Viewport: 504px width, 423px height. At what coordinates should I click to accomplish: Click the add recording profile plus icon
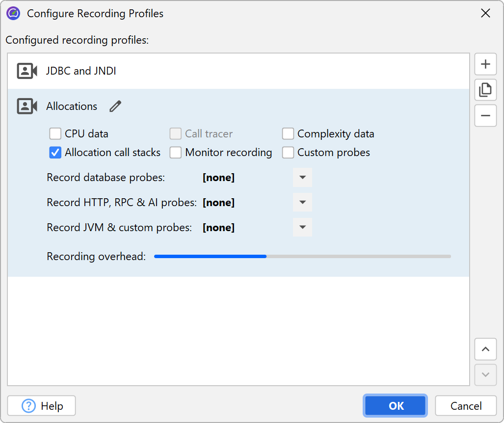pyautogui.click(x=485, y=64)
